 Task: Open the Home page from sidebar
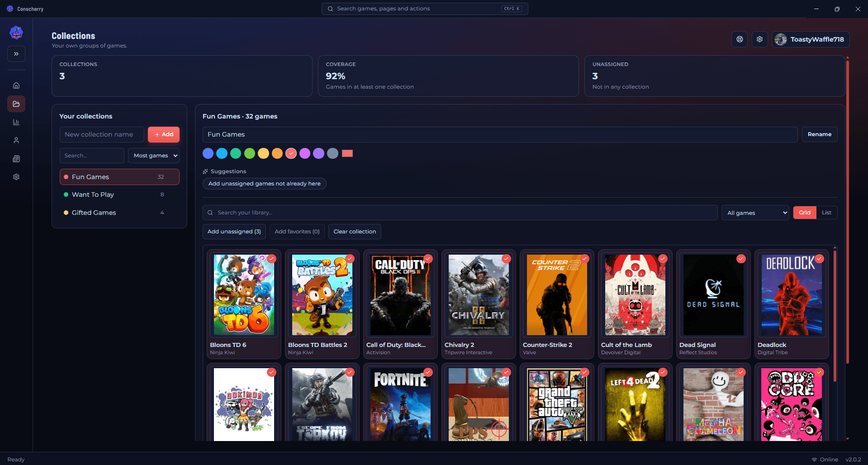pyautogui.click(x=16, y=85)
